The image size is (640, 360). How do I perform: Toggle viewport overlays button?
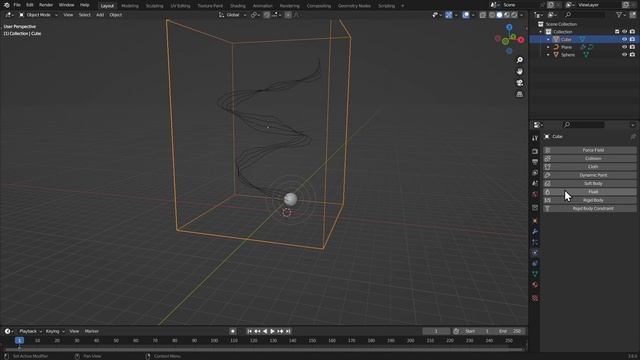[466, 15]
